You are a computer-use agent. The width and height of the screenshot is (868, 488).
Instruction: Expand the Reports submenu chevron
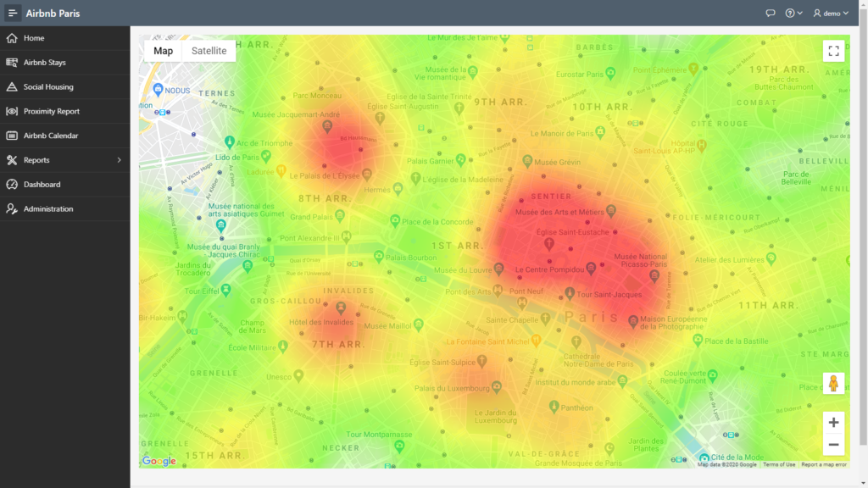pos(119,160)
